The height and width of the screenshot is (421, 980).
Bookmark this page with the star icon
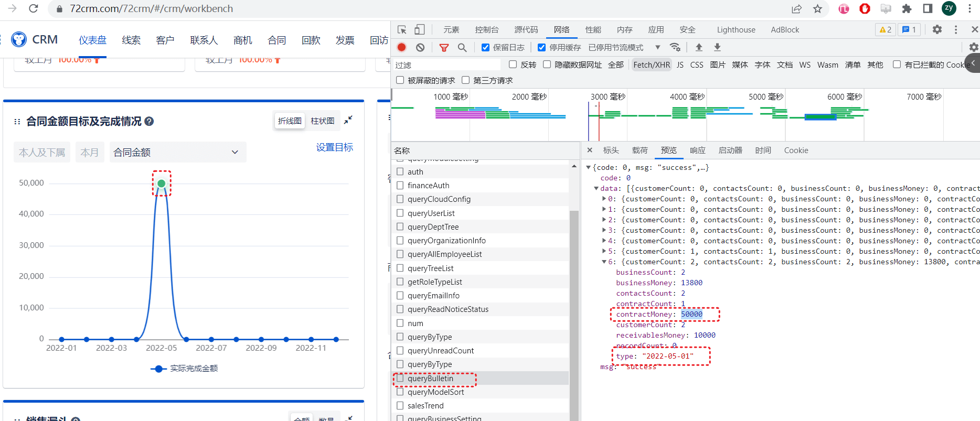pos(817,8)
